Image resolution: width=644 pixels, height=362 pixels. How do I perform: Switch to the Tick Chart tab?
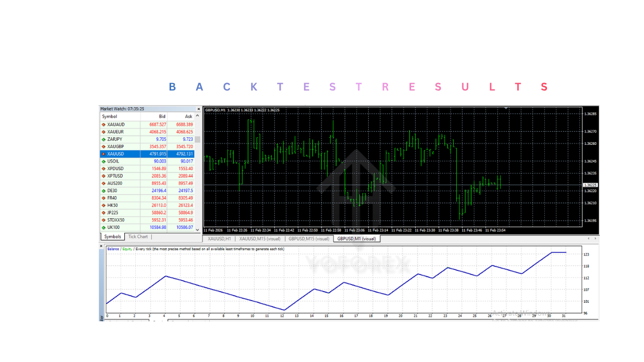[138, 237]
